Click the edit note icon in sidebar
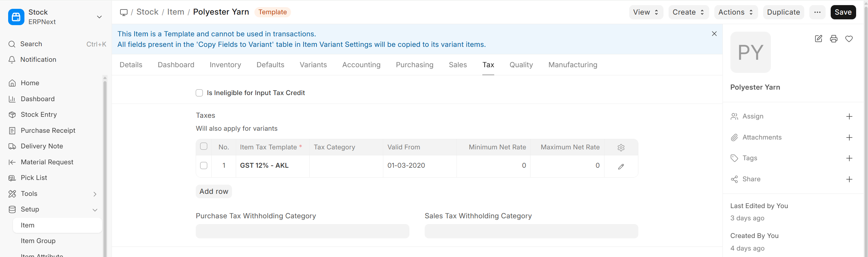The width and height of the screenshot is (868, 257). pyautogui.click(x=818, y=39)
